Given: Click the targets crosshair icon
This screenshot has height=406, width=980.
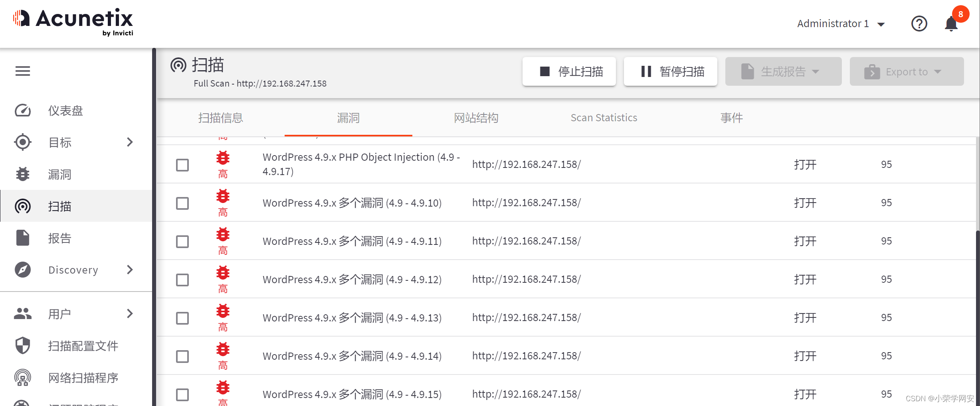Looking at the screenshot, I should [x=23, y=142].
